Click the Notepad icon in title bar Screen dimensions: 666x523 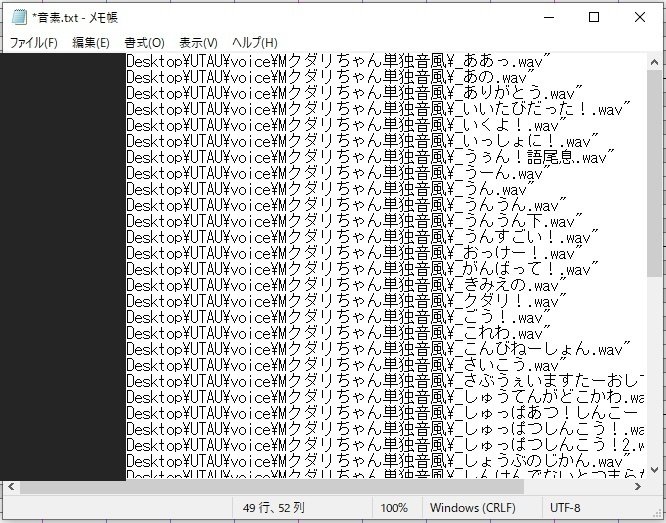19,17
